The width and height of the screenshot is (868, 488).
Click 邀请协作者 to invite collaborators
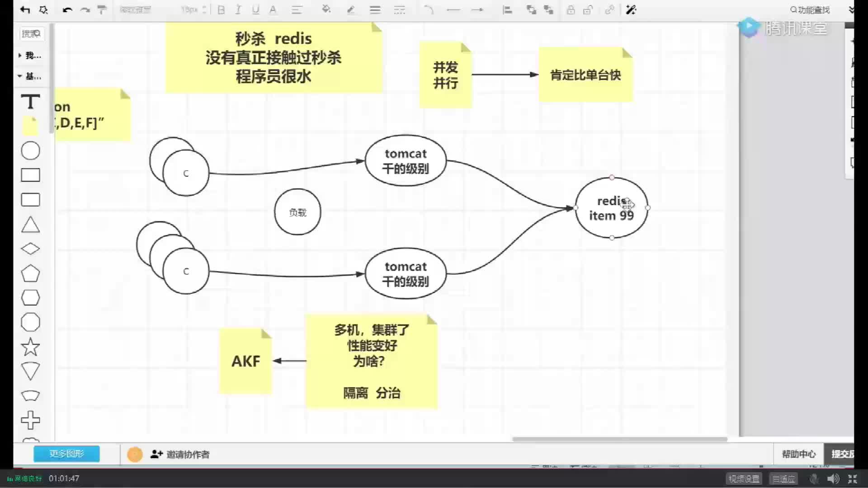click(180, 455)
